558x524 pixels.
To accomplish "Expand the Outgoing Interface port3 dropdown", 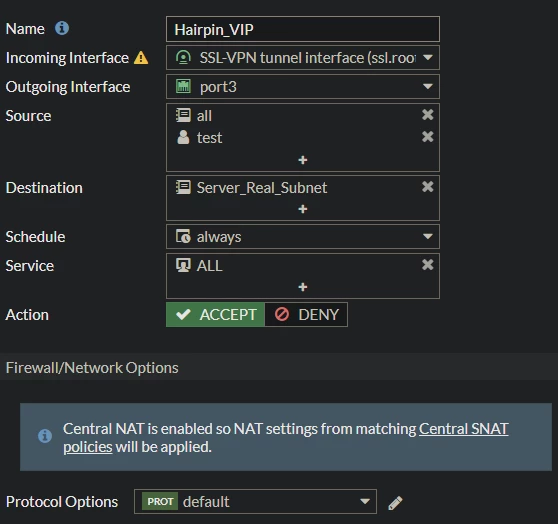I will (x=303, y=87).
